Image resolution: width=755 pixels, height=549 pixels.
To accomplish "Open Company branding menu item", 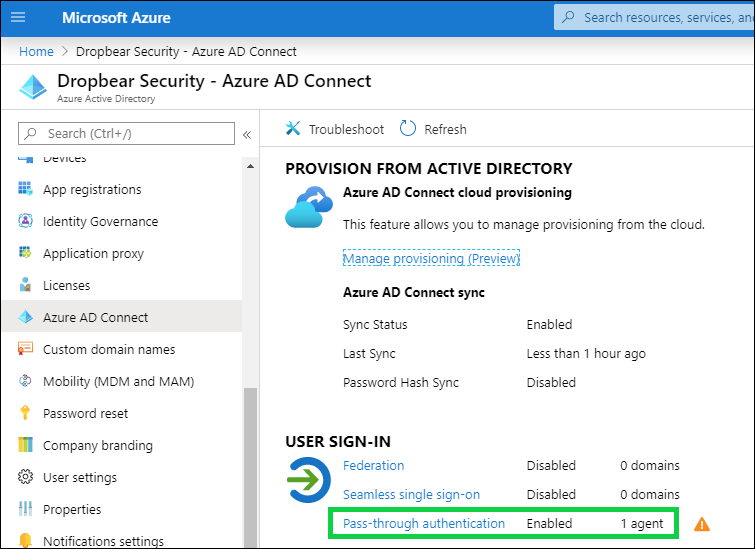I will tap(121, 445).
